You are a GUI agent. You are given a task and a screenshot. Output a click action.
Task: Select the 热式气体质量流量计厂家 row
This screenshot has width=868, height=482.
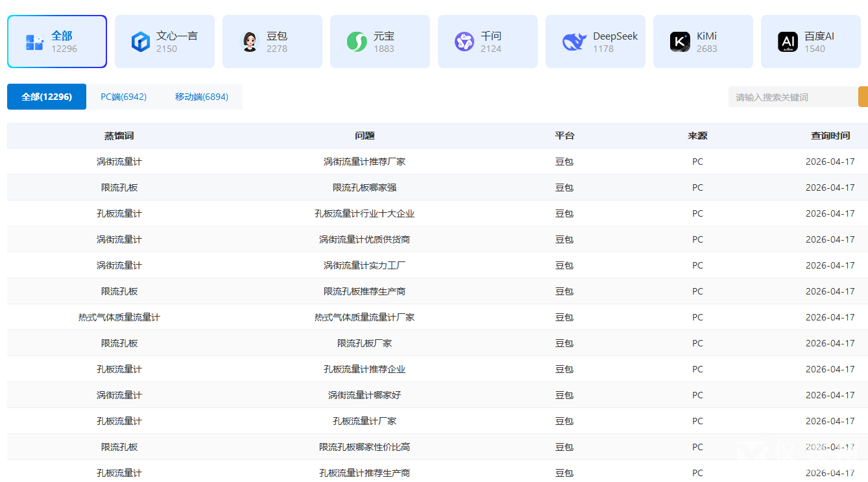pyautogui.click(x=365, y=317)
